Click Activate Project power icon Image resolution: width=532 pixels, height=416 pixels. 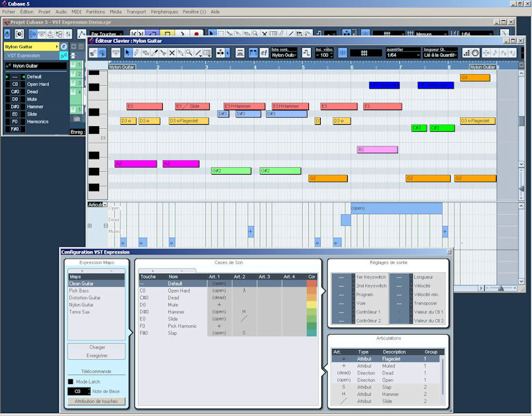tap(8, 34)
